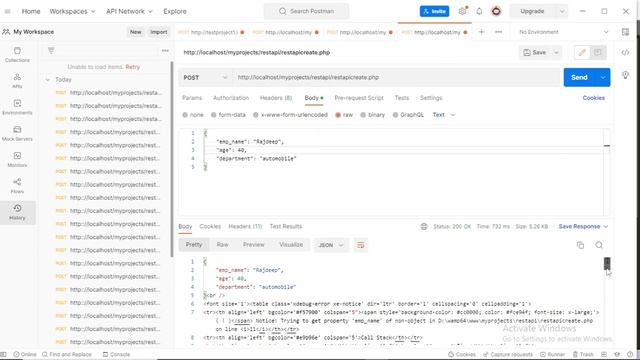Open the lightbulb info panel

coord(625,75)
